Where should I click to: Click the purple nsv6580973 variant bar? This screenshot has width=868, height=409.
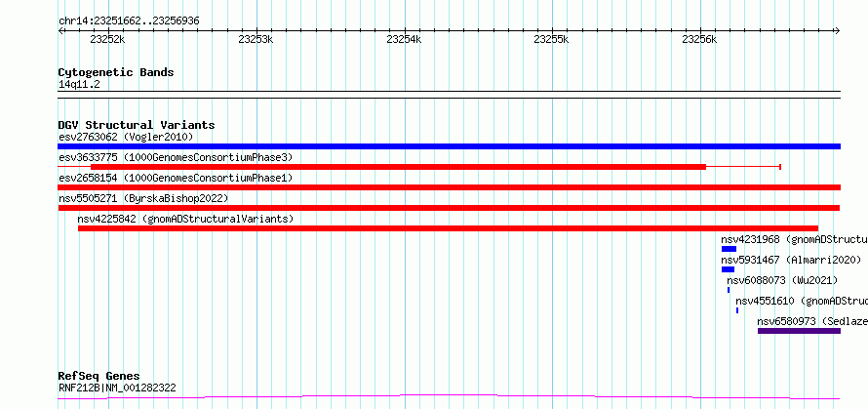(x=799, y=331)
